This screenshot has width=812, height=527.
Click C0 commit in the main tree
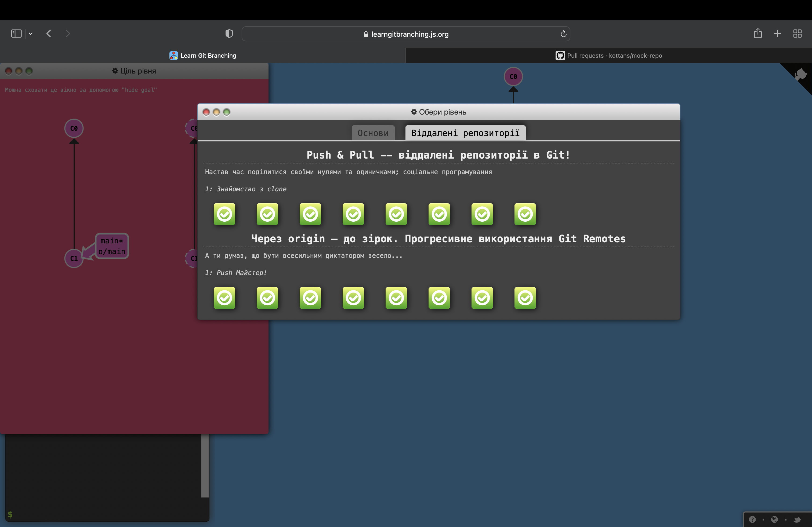click(513, 77)
